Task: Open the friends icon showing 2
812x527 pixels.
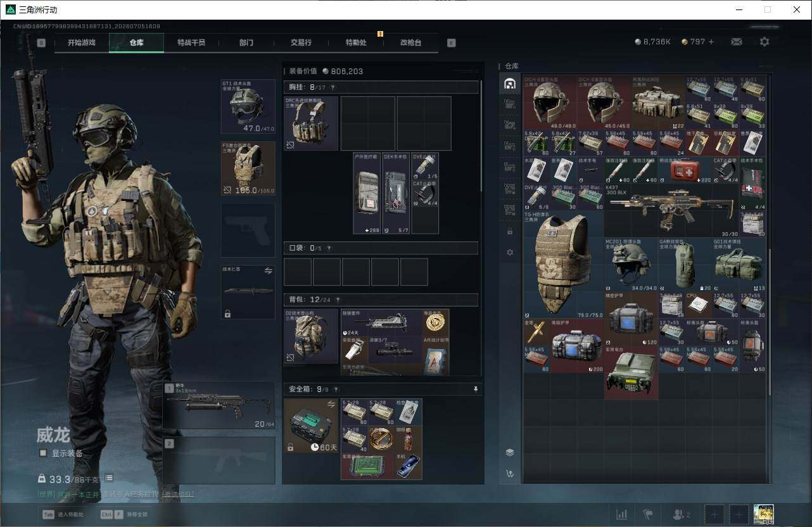Action: [682, 514]
